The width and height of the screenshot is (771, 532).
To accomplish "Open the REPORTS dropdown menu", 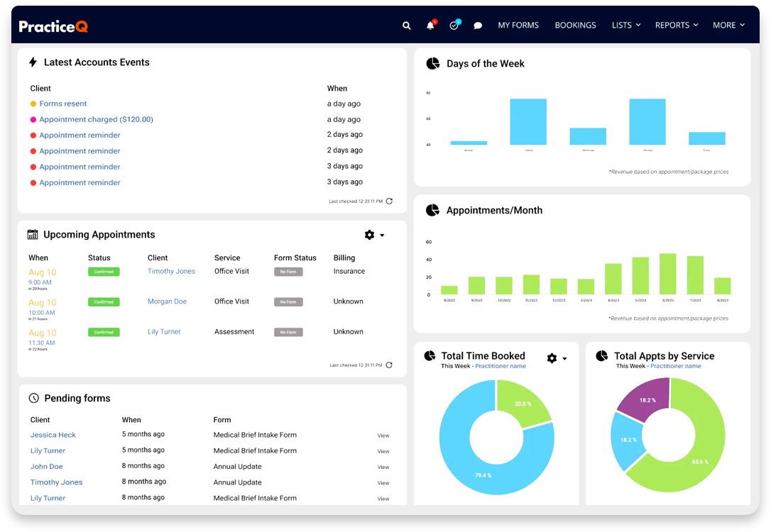I will [676, 25].
